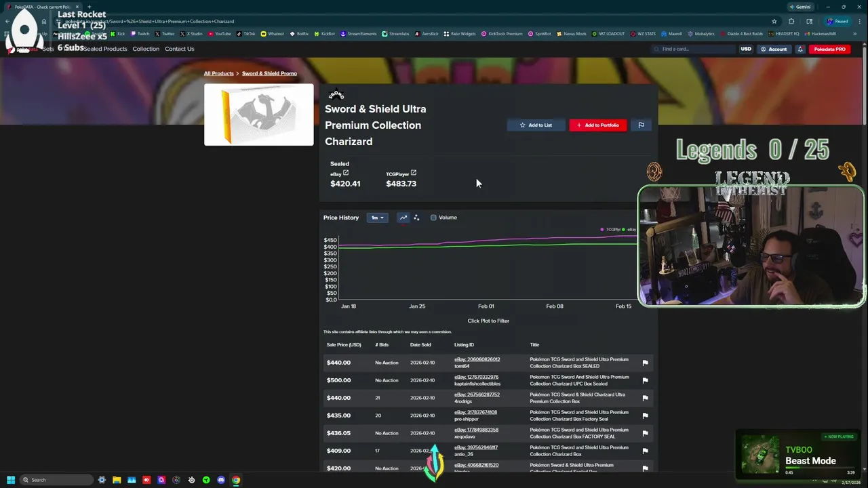
Task: Click the browser address bar URL
Action: (149, 21)
